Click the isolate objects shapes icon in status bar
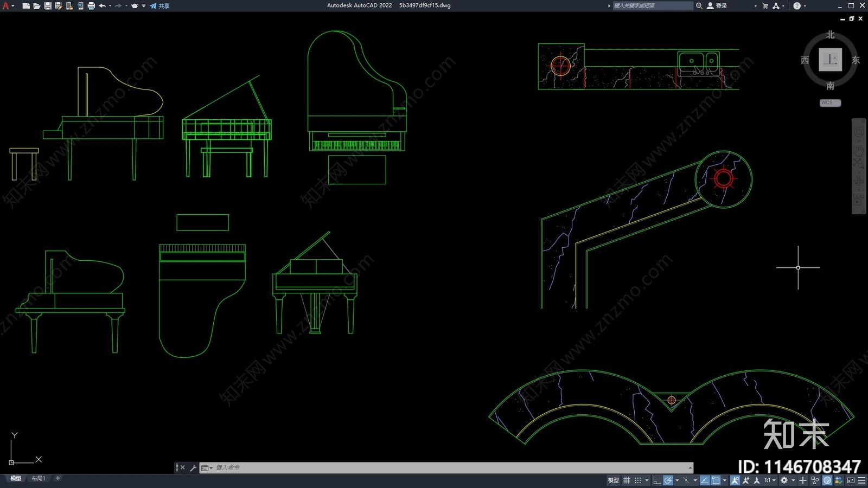The width and height of the screenshot is (868, 488). pos(815,480)
